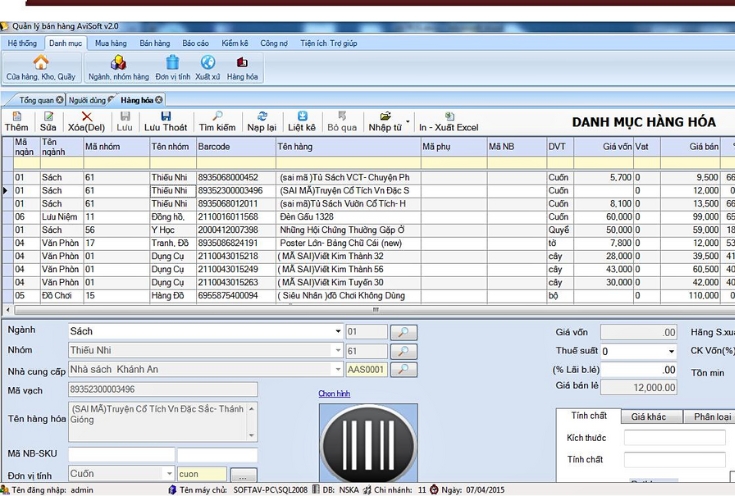Click Nhập từ import tool
The width and height of the screenshot is (735, 496).
pyautogui.click(x=385, y=122)
